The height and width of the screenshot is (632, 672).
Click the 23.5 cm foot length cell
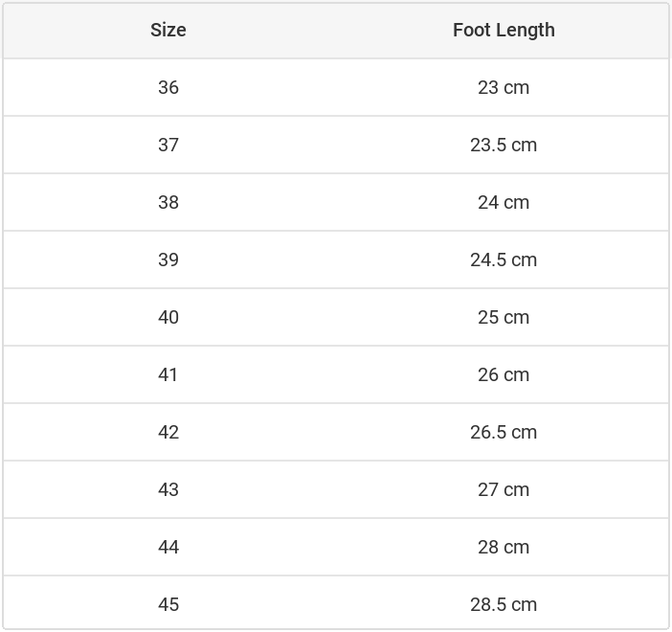click(x=504, y=145)
